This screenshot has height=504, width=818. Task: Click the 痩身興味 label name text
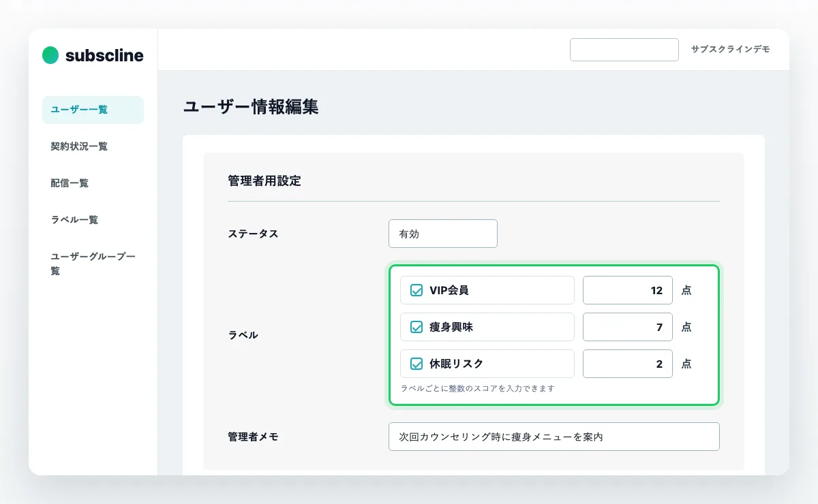coord(451,328)
